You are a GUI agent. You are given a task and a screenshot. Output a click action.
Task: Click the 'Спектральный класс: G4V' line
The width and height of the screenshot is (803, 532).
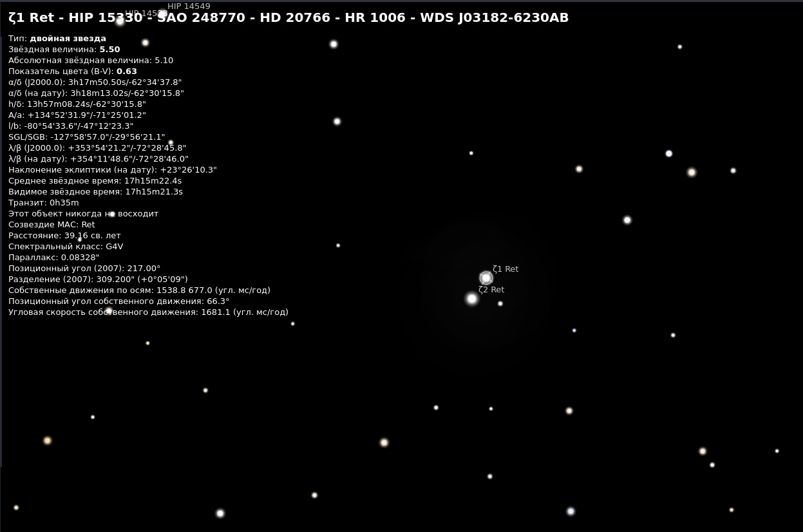pyautogui.click(x=66, y=247)
